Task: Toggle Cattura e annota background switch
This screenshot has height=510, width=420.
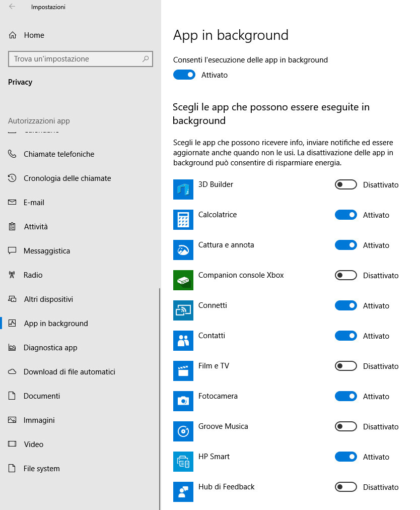Action: click(x=345, y=245)
